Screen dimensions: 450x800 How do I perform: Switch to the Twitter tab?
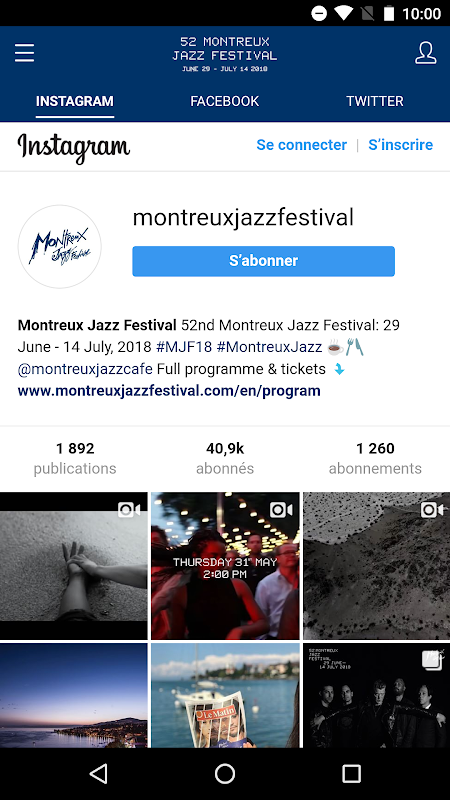375,101
